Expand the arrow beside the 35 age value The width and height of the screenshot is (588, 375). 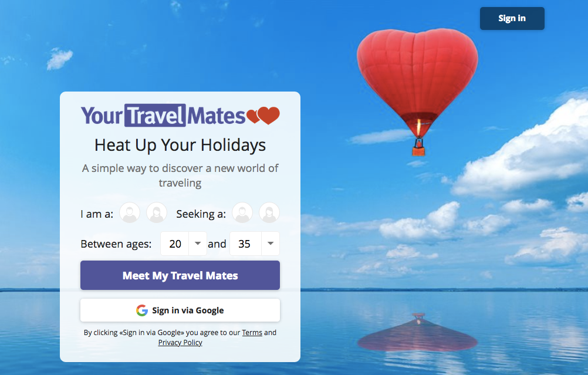(271, 244)
